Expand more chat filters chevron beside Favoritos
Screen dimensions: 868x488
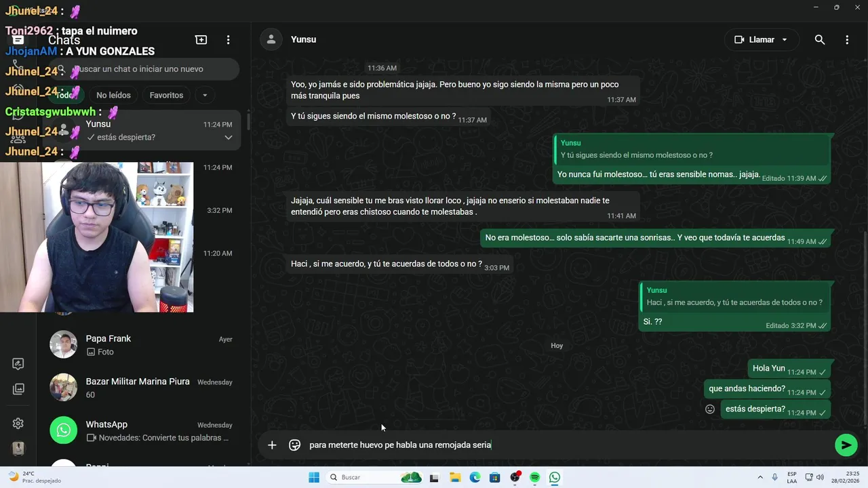pos(205,96)
